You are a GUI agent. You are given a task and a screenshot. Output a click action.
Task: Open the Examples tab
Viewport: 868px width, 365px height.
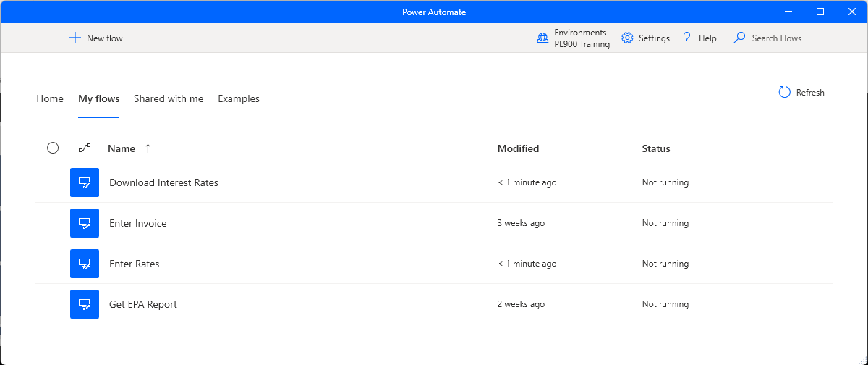click(x=239, y=98)
